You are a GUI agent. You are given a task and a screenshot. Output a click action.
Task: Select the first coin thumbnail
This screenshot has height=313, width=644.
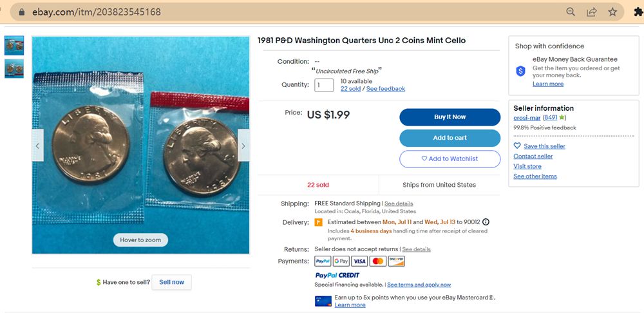14,45
